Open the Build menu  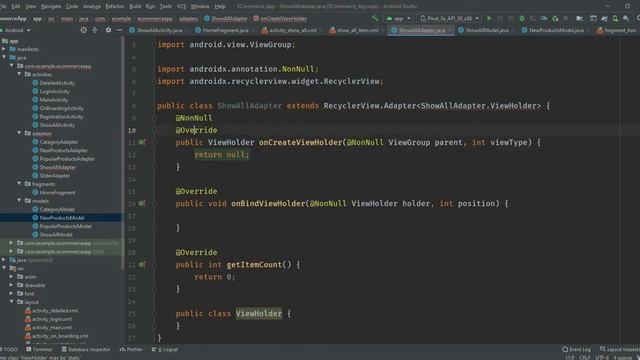[x=135, y=6]
